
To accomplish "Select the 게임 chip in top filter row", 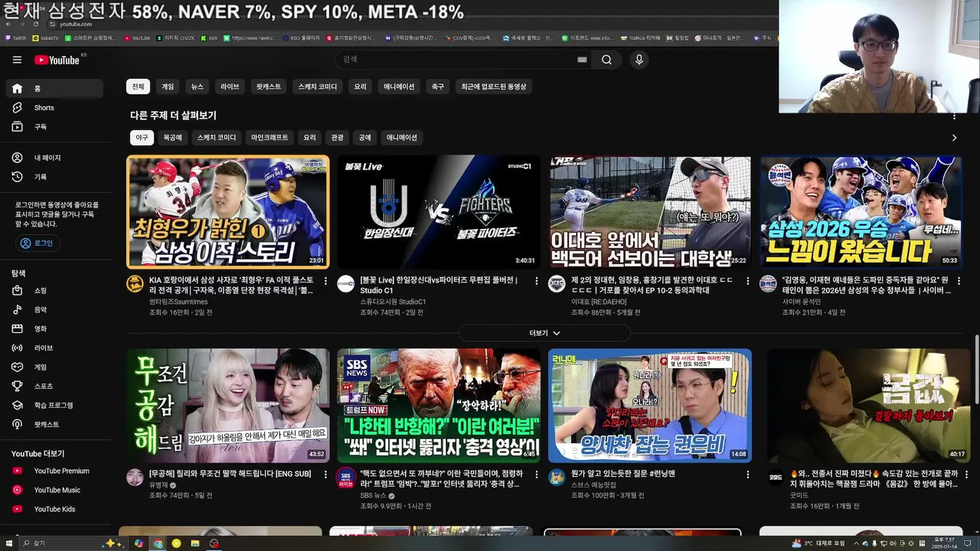I will [x=168, y=87].
